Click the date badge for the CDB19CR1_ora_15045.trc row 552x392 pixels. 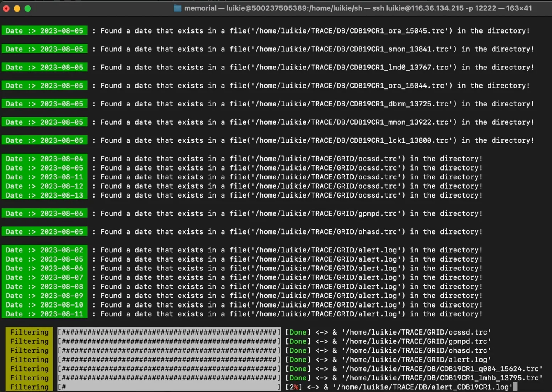(44, 31)
